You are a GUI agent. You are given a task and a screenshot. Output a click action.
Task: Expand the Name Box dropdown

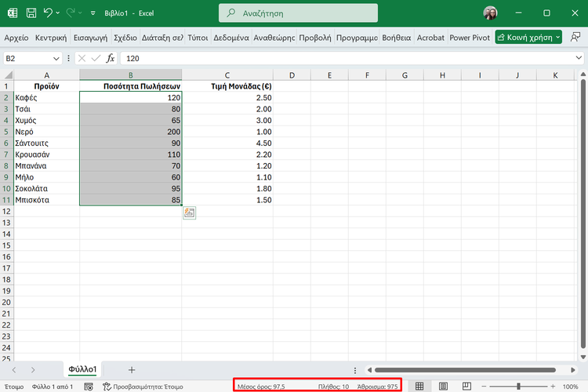coord(56,58)
